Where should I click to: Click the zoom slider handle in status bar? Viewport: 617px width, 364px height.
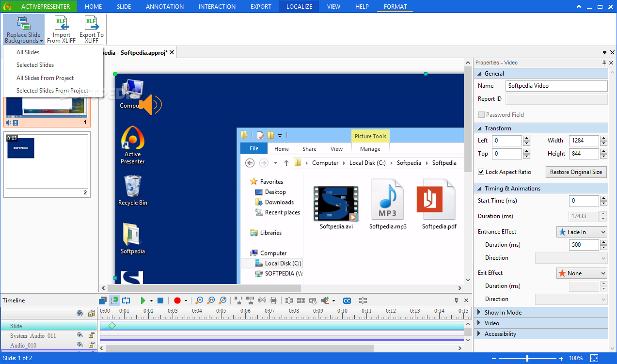527,358
